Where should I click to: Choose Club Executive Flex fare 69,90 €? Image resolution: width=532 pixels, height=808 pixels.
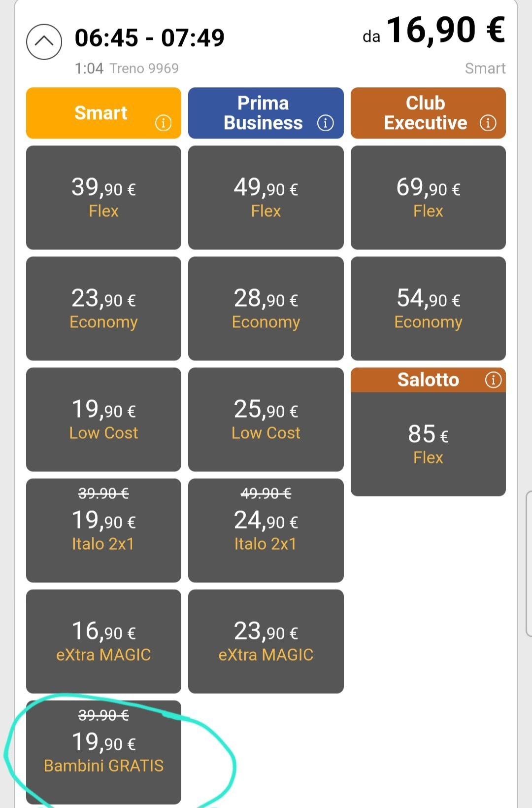coord(428,198)
